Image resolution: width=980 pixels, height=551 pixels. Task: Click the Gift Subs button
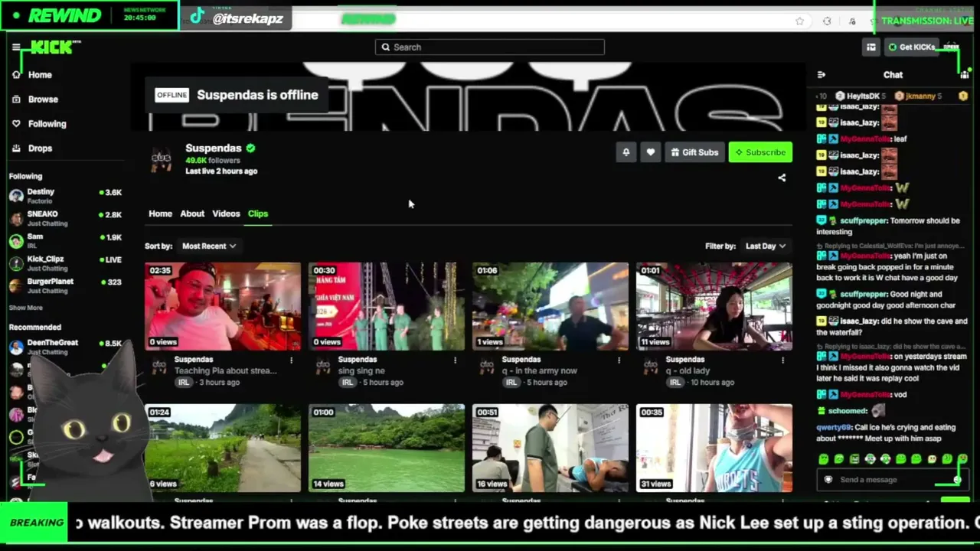point(694,152)
